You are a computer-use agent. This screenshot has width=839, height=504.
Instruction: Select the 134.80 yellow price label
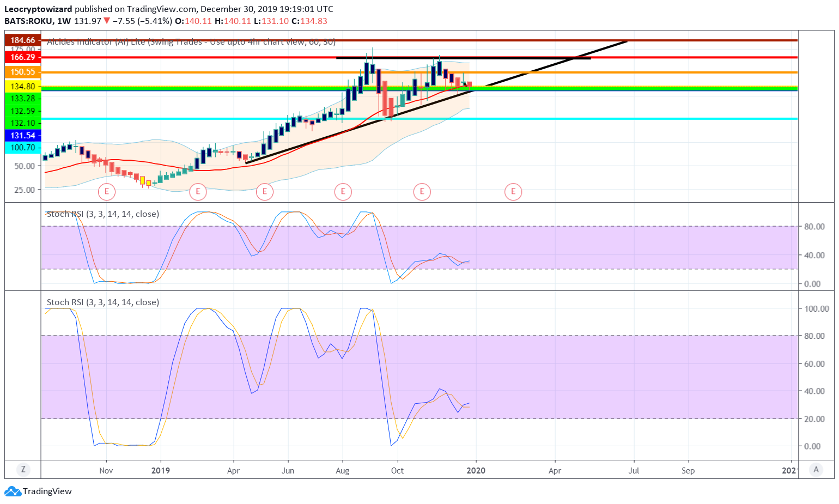point(23,87)
